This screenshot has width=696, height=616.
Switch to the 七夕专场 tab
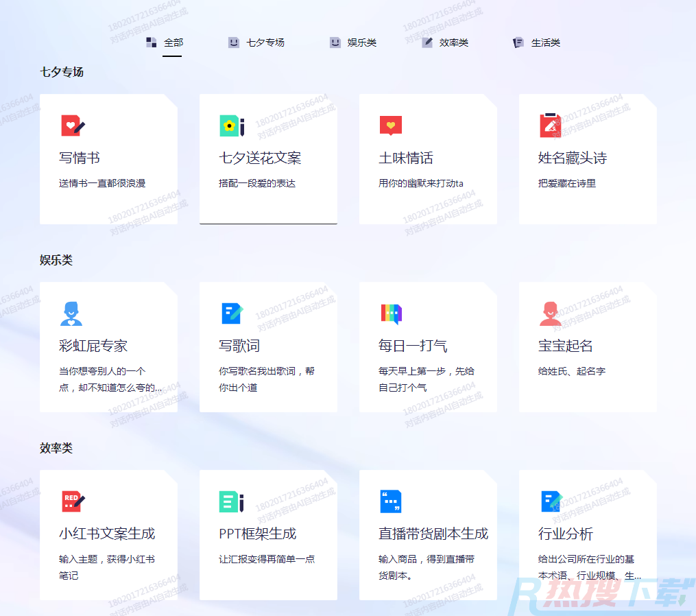click(264, 43)
